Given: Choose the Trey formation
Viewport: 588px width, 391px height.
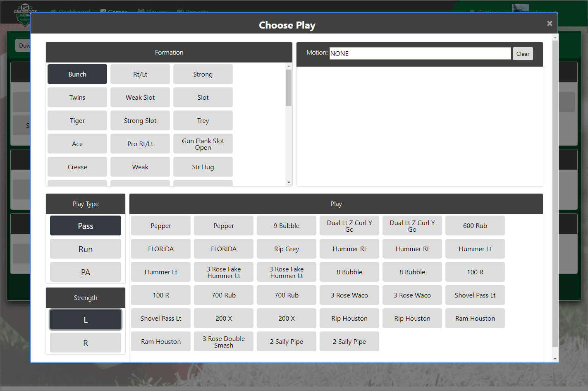Looking at the screenshot, I should point(203,120).
